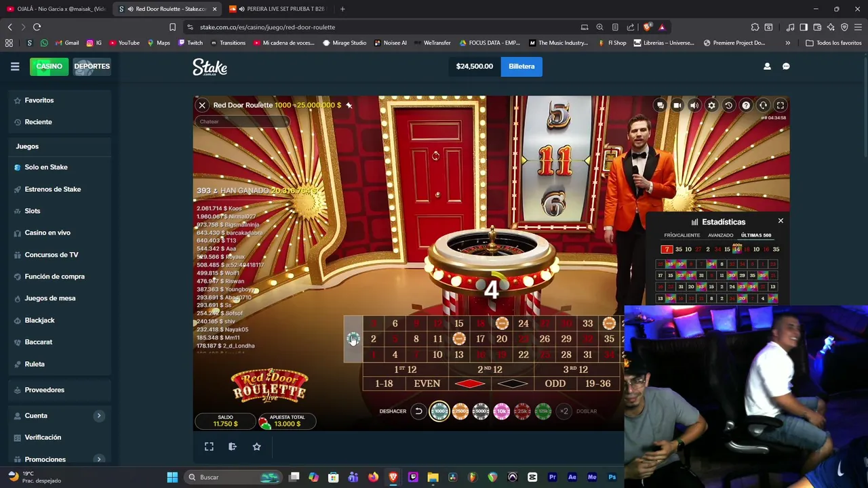
Task: Switch to ÚLTIMAS 500 statistics tab
Action: [756, 235]
